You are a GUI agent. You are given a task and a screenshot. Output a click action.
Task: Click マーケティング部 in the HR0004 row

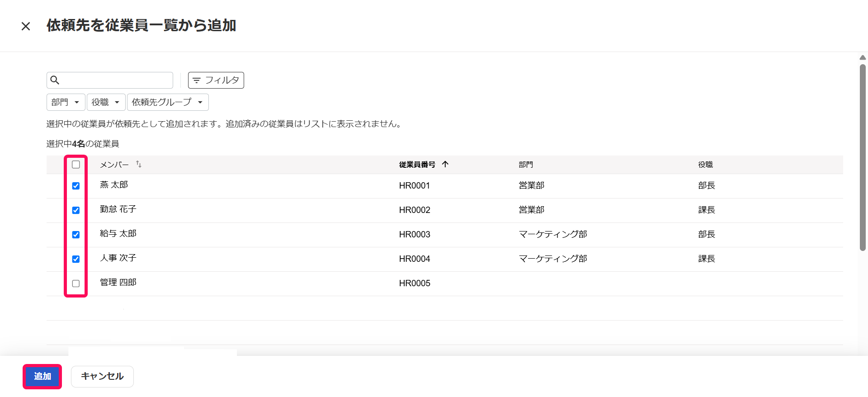pos(553,259)
